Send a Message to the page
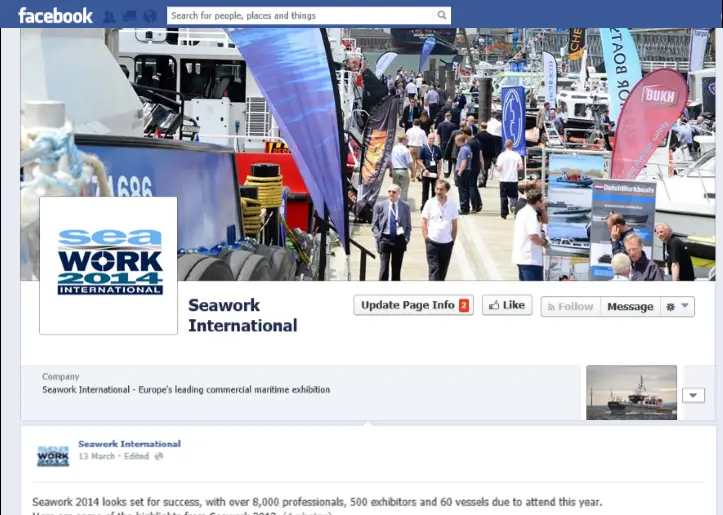 tap(630, 307)
